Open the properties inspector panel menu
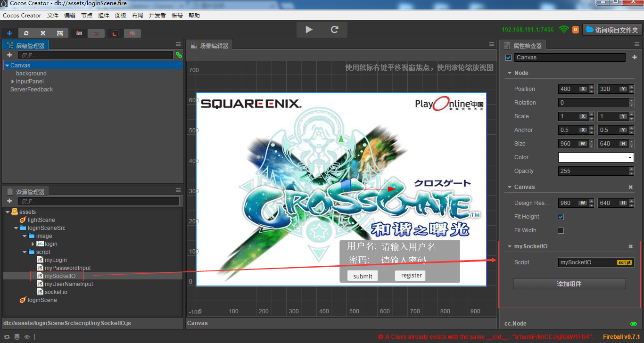The image size is (644, 343). [637, 44]
